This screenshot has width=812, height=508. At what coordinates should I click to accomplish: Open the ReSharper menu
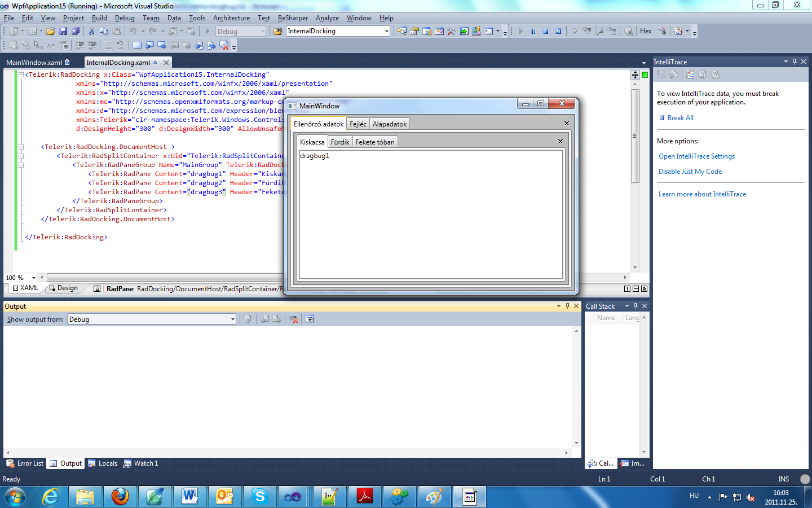(293, 18)
